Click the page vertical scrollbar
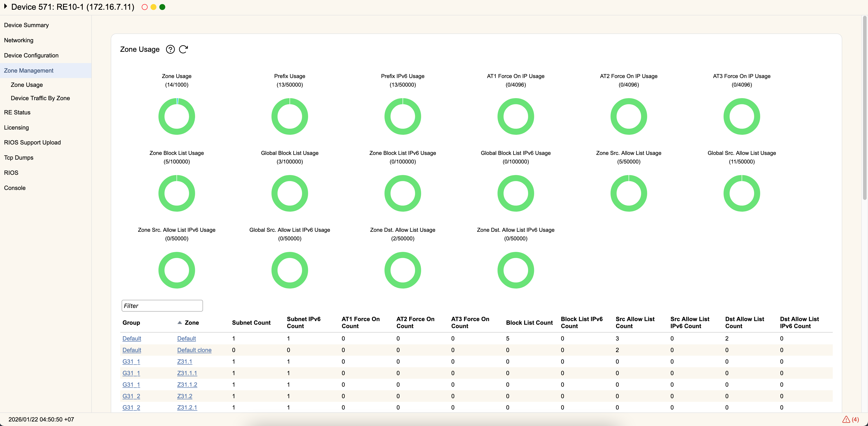The height and width of the screenshot is (426, 868). (865, 108)
